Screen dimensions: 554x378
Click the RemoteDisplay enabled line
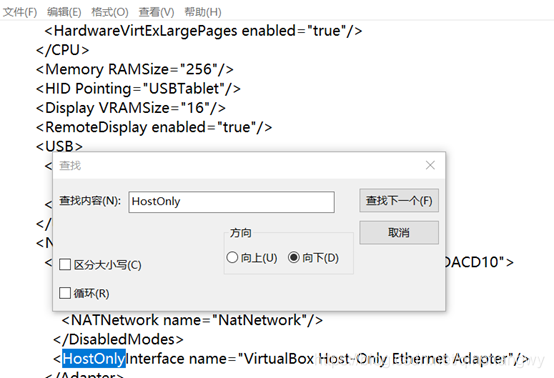tap(154, 127)
